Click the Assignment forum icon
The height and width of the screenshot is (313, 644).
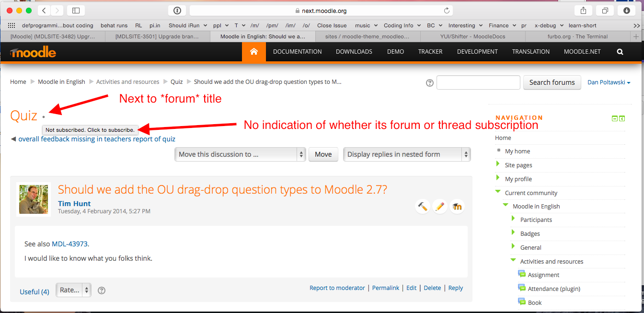[522, 274]
